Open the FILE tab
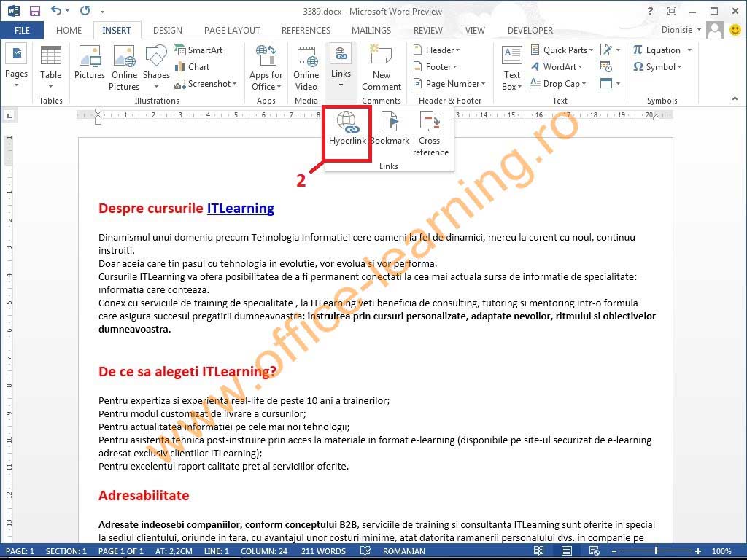Viewport: 747px width, 560px height. [22, 31]
